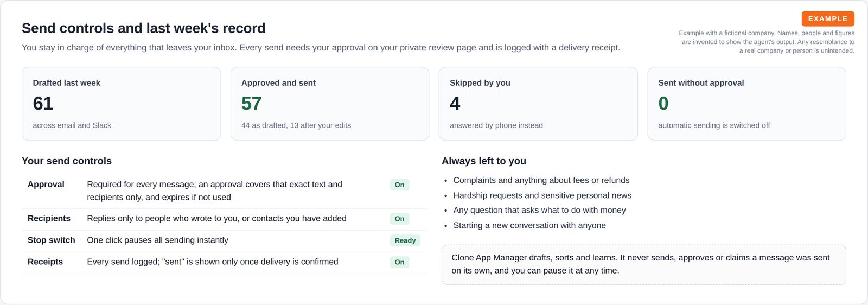Click the 'Drafted last week' card label

click(x=66, y=83)
